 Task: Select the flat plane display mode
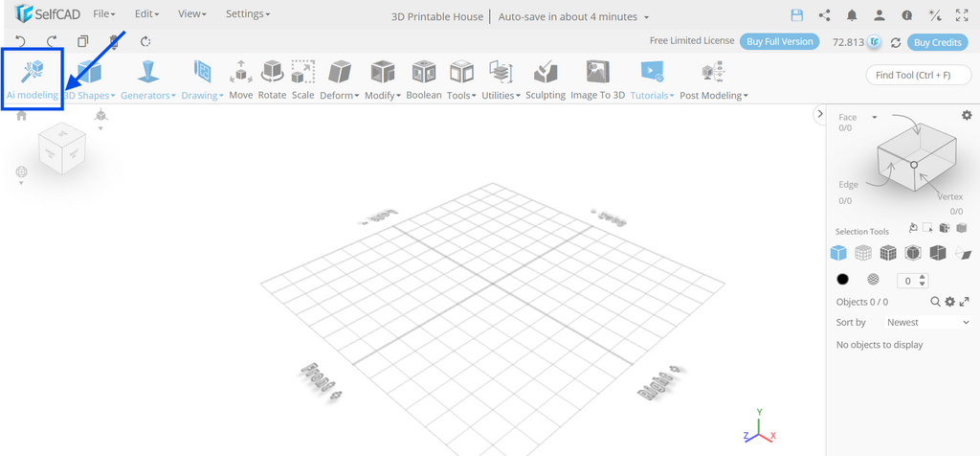pos(964,253)
